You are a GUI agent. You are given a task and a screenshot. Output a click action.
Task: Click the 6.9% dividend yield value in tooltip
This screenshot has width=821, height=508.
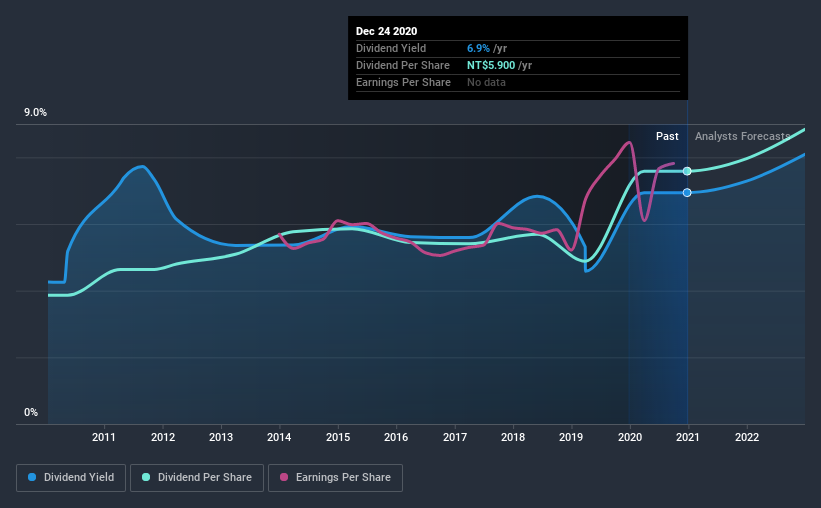(x=478, y=48)
